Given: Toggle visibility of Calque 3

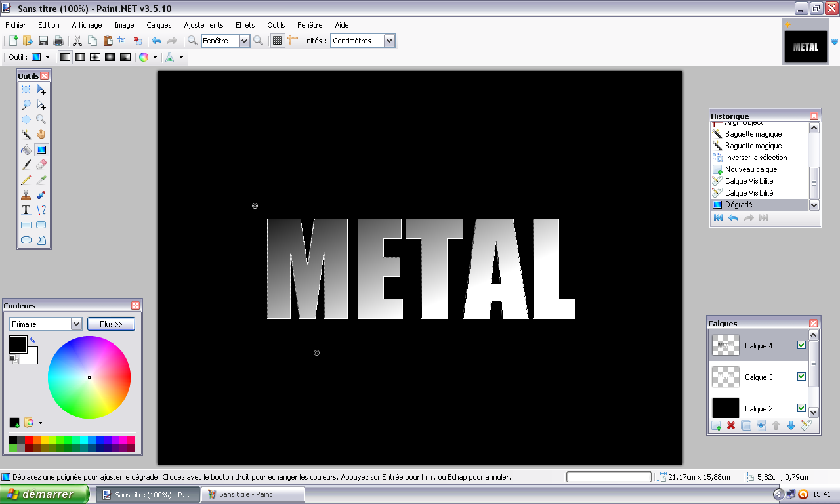Looking at the screenshot, I should (x=801, y=376).
